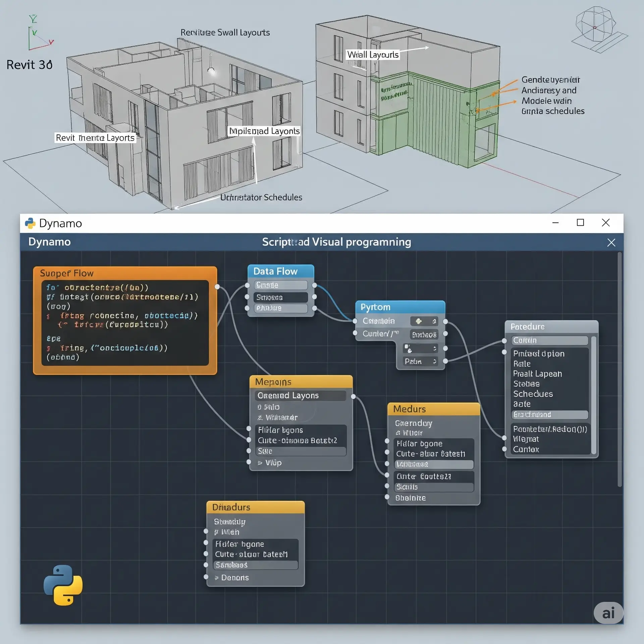Click the Mepoins node header

pyautogui.click(x=301, y=382)
